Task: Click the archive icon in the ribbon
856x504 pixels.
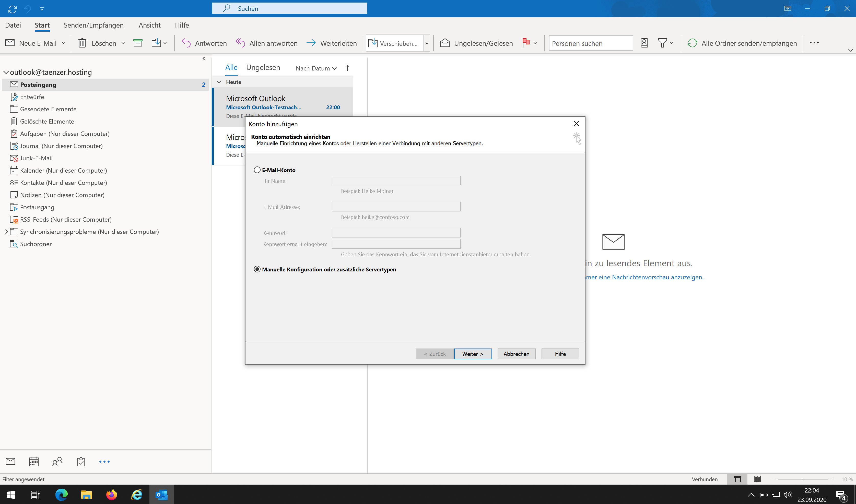Action: tap(138, 43)
